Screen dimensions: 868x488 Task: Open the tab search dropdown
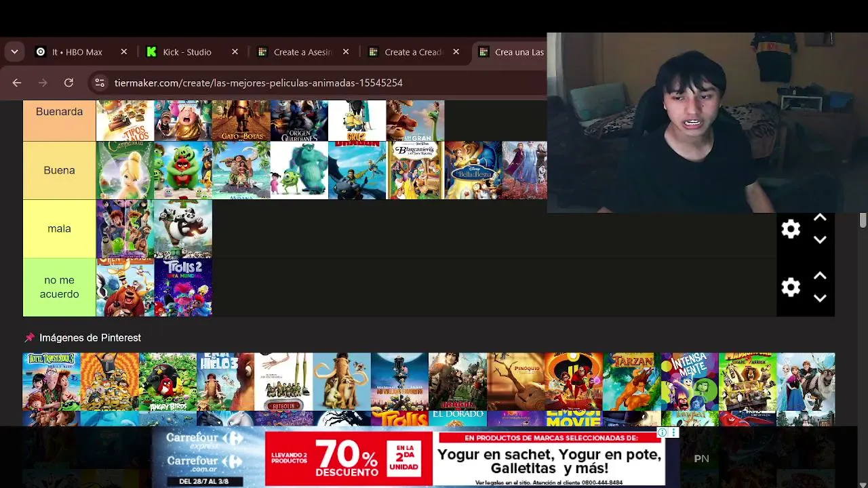tap(14, 52)
